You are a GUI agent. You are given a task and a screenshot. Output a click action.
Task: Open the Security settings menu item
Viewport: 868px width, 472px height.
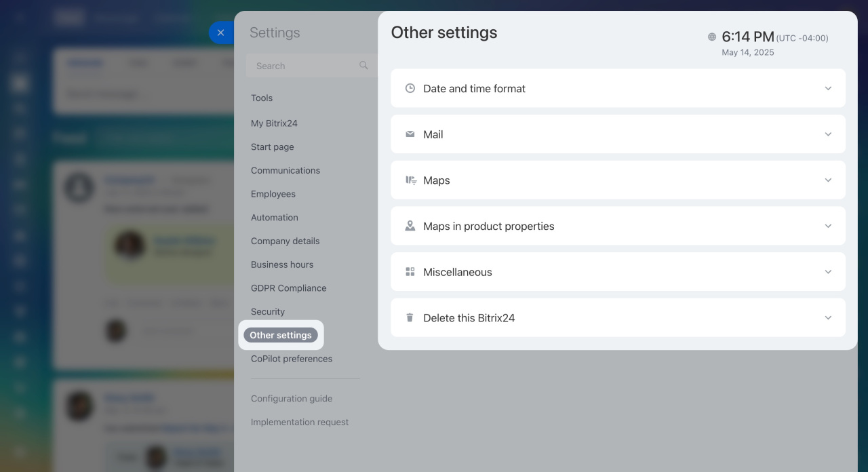(268, 312)
